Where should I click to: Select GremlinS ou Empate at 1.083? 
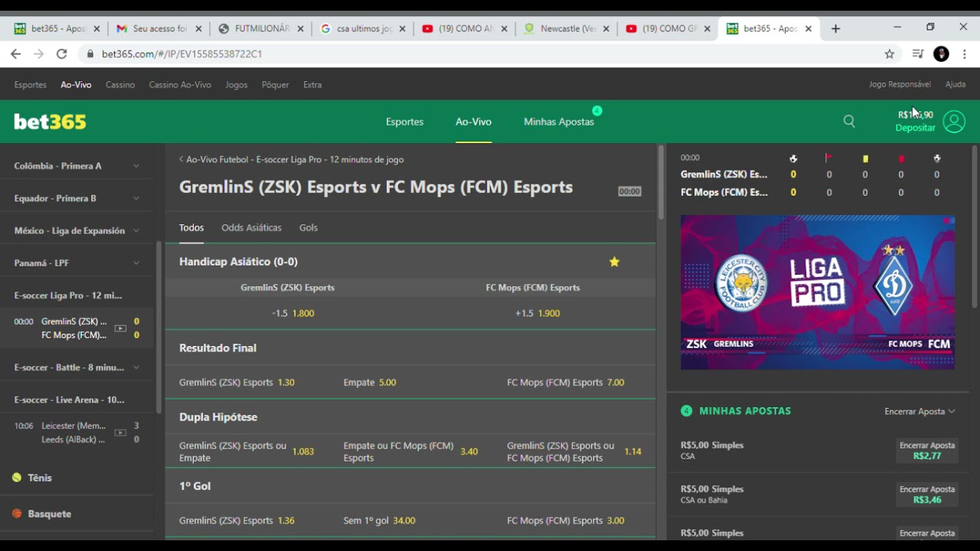click(x=247, y=452)
